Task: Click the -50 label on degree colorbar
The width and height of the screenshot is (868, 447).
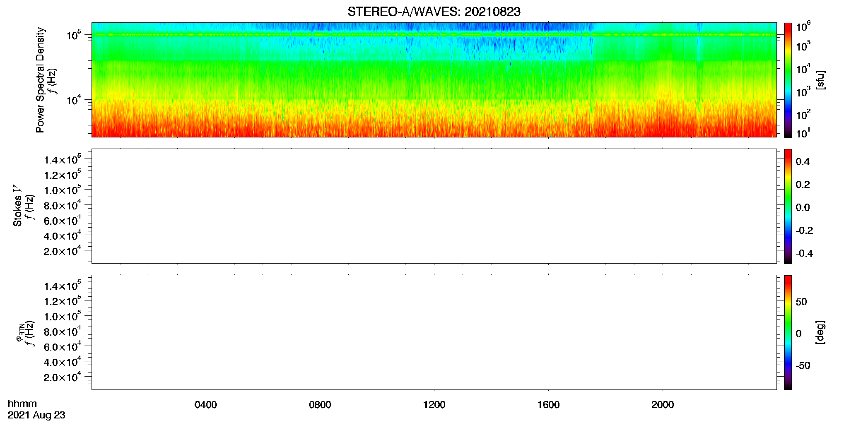Action: (803, 366)
